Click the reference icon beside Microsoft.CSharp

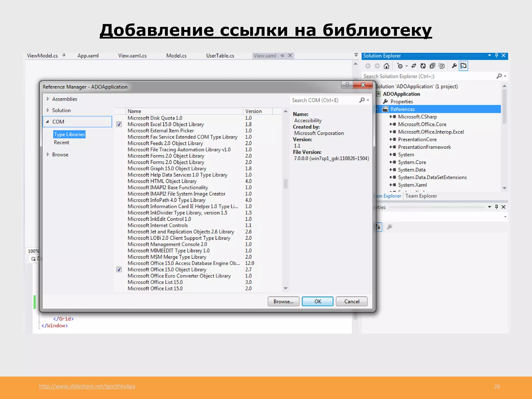coord(393,117)
